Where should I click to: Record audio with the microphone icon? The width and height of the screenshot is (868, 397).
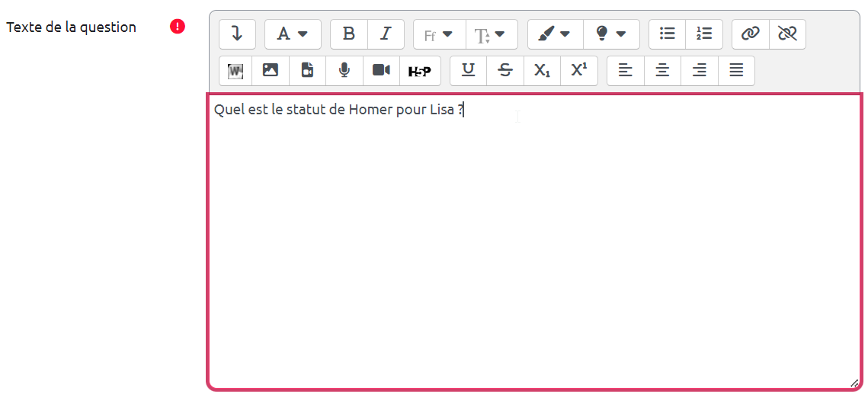click(344, 71)
